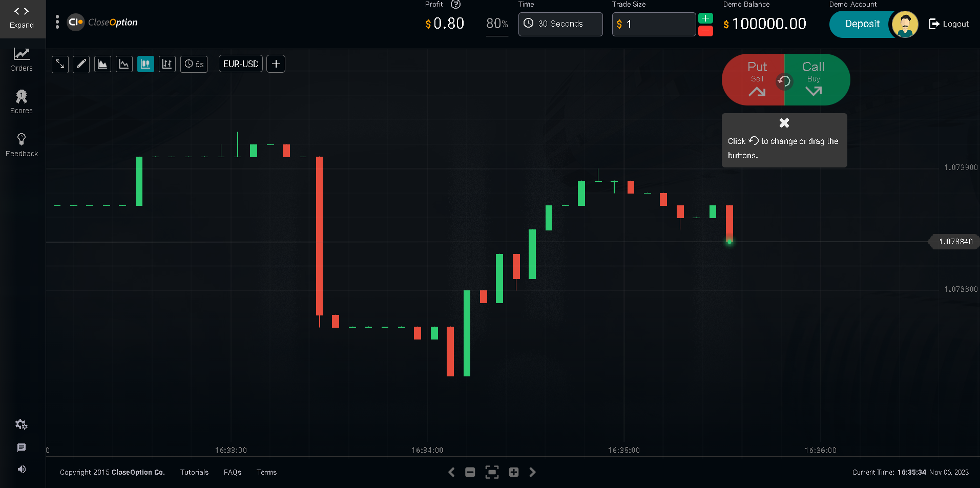Click the fullscreen chart arrows icon

coord(60,64)
